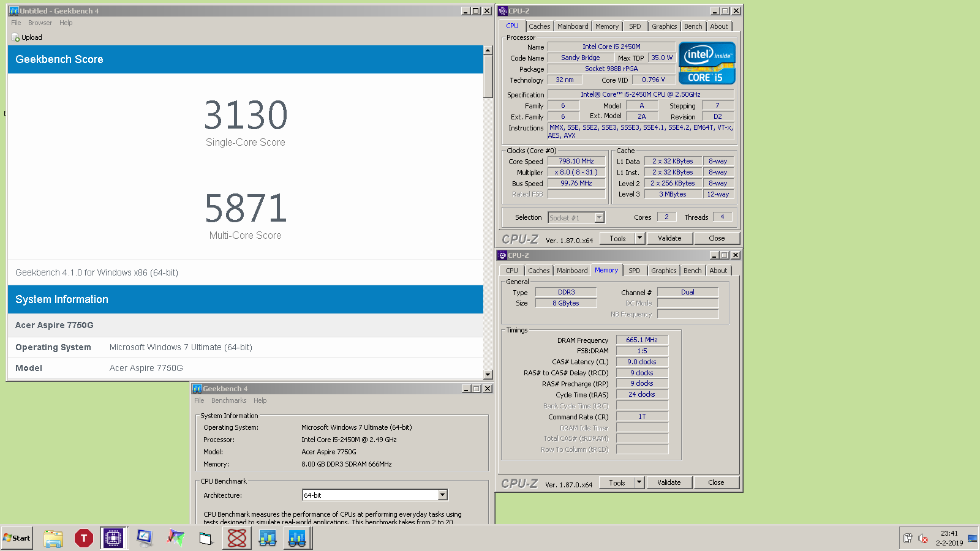This screenshot has width=980, height=551.
Task: Open Help menu in small Geekbench 4 window
Action: (x=260, y=400)
